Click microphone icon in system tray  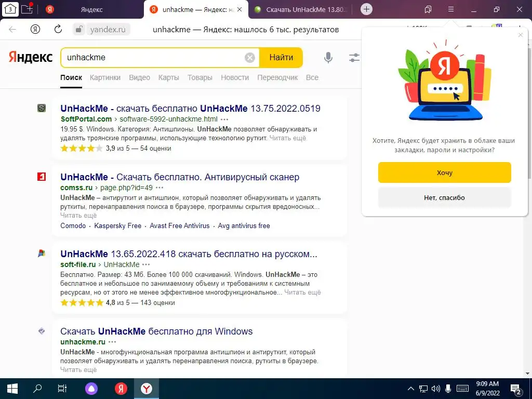[448, 389]
